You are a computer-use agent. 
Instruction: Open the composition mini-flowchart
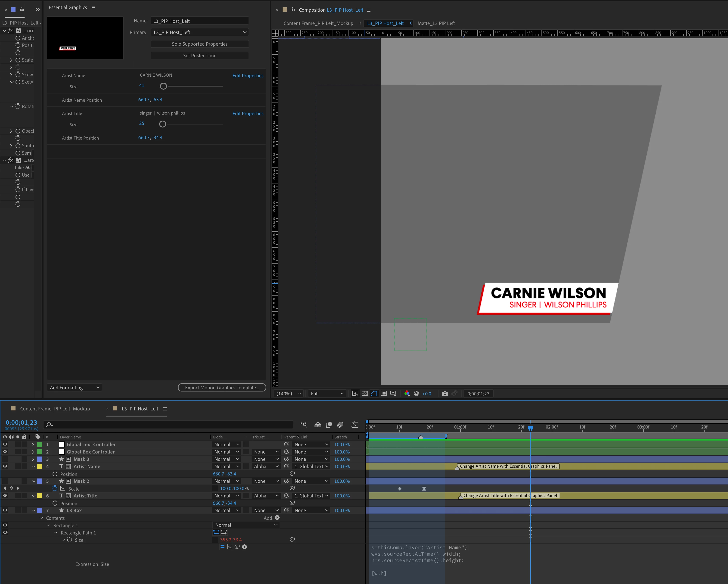(303, 425)
